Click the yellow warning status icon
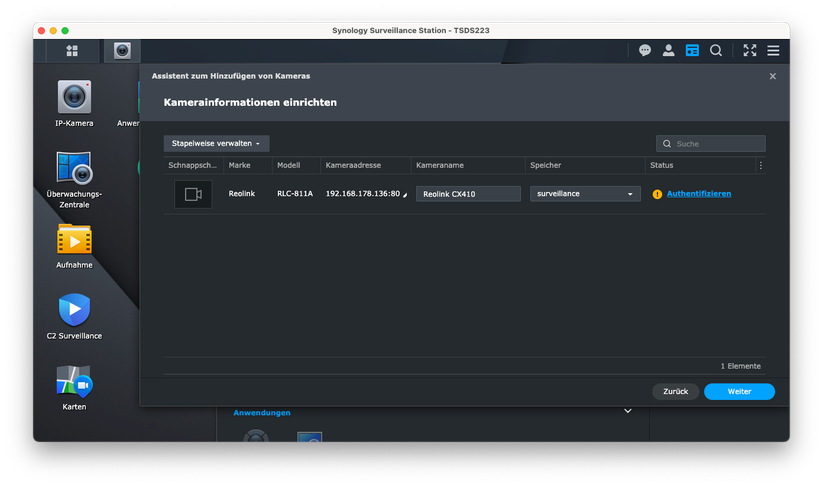Screen dimensions: 823x485 click(x=657, y=194)
